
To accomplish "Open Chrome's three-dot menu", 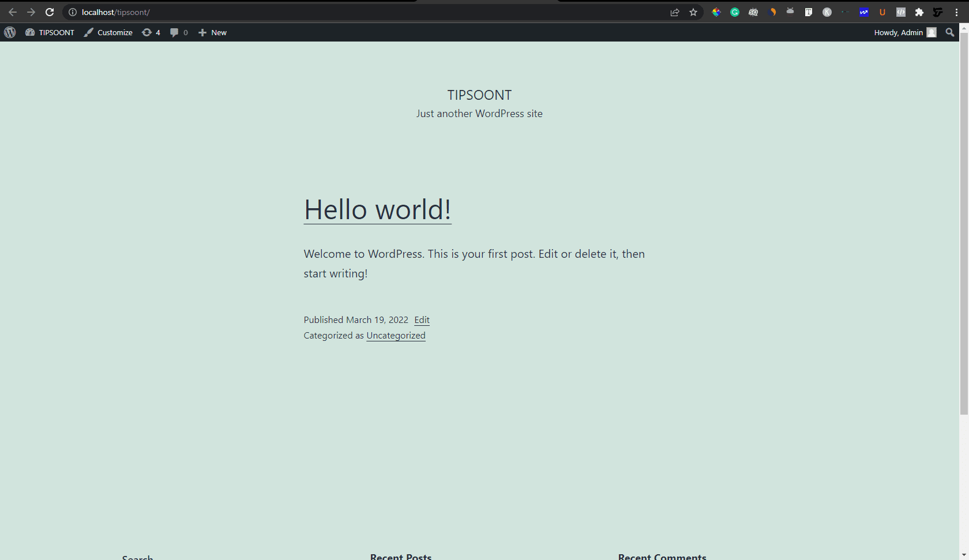I will pyautogui.click(x=956, y=12).
